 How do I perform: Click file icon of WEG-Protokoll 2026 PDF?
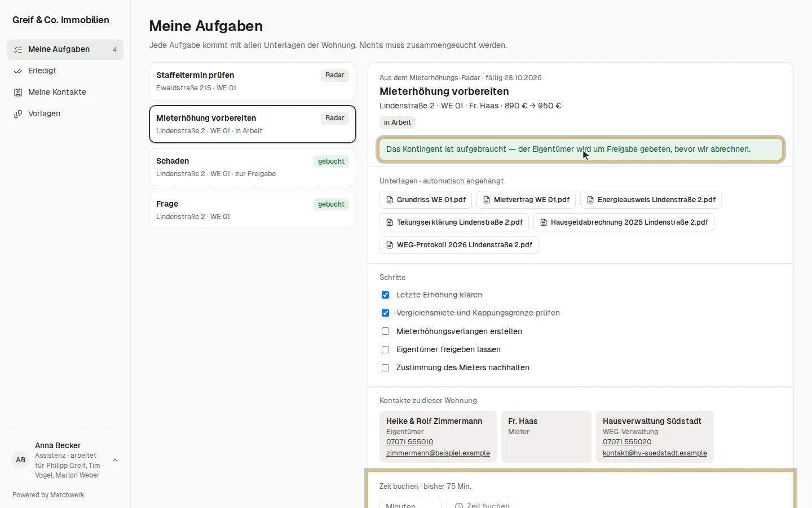tap(390, 245)
